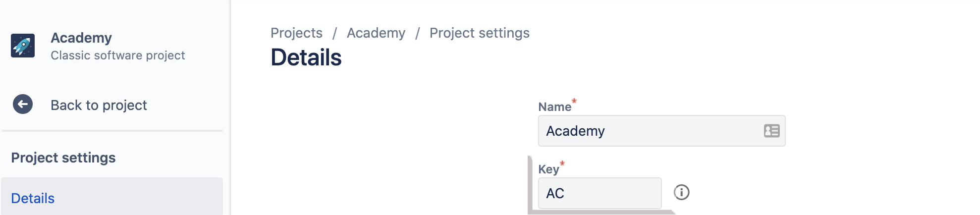Click the red asterisk beside Name

pos(574,101)
